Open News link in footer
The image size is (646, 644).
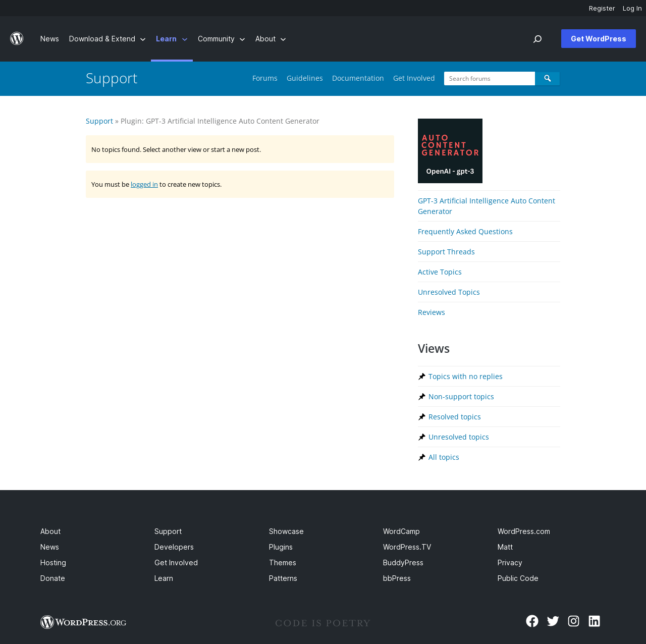49,547
